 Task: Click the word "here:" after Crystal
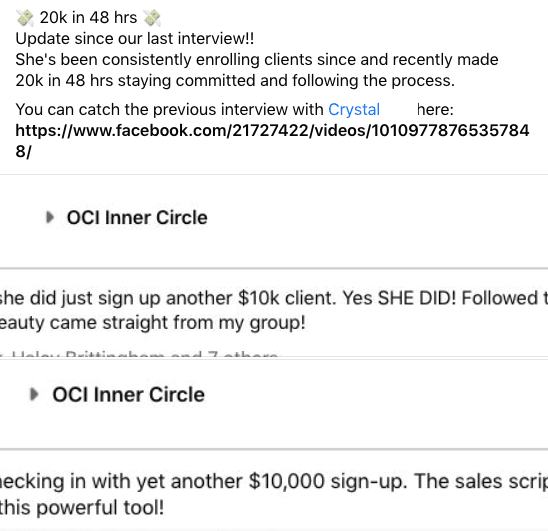(x=435, y=110)
